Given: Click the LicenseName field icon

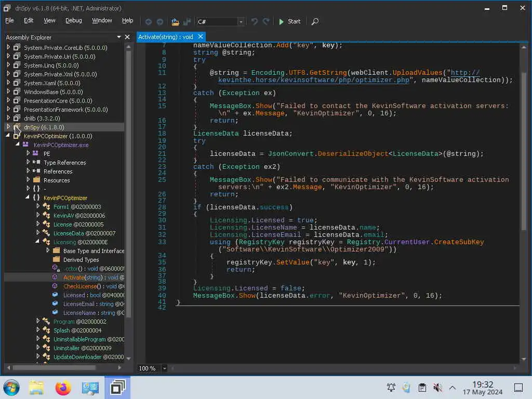Looking at the screenshot, I should tap(55, 312).
